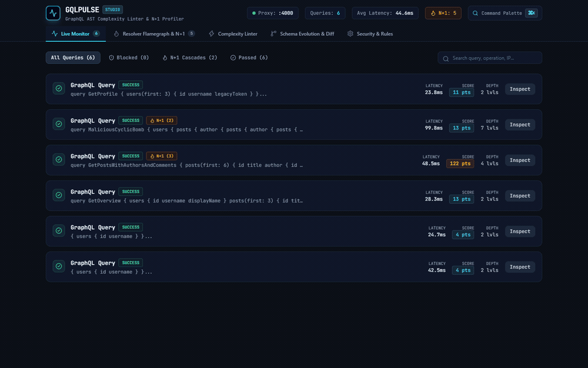Click the query GetOverview text line
The width and height of the screenshot is (588, 368).
(x=187, y=201)
